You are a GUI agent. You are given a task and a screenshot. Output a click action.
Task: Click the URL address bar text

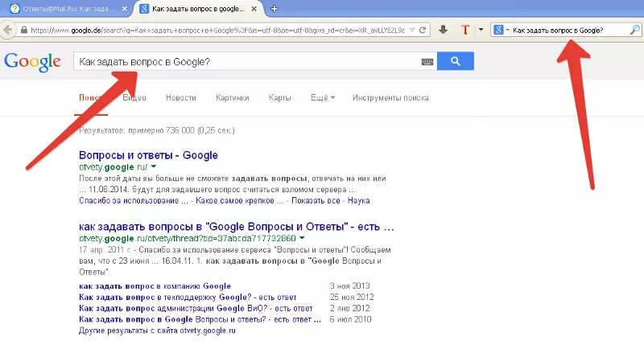[x=217, y=31]
